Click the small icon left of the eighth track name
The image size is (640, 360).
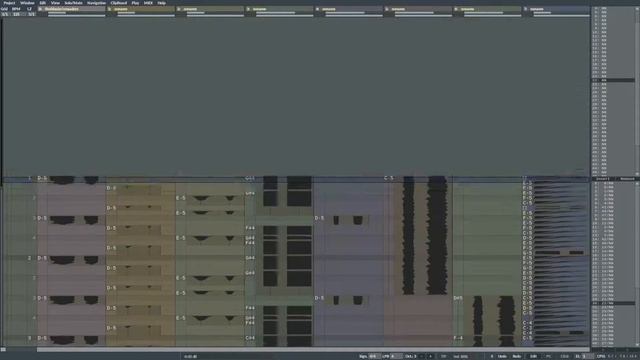coord(526,9)
